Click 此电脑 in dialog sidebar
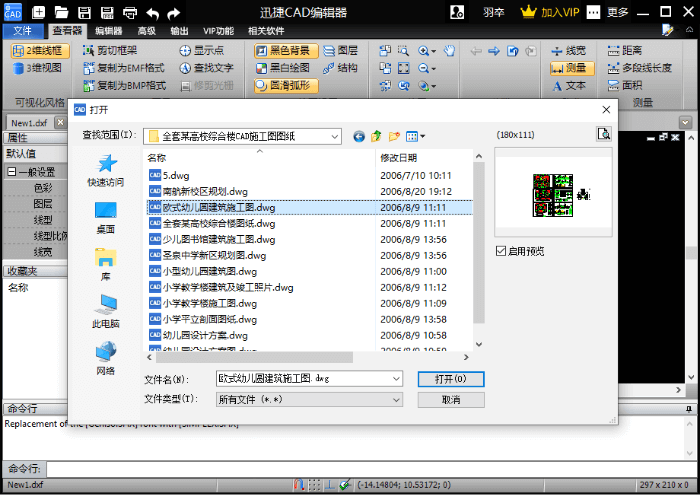The image size is (700, 495). (106, 311)
